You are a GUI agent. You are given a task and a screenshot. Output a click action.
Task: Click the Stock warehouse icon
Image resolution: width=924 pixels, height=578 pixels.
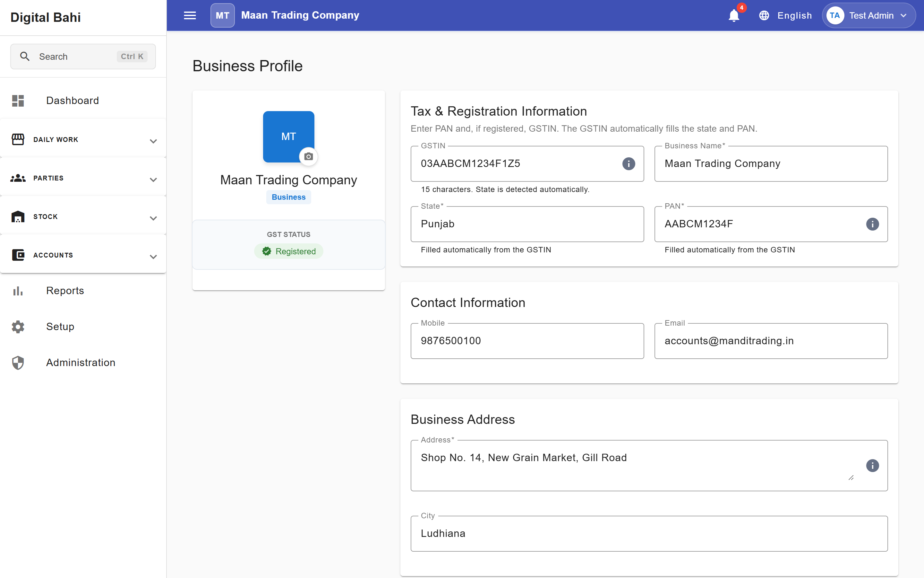point(18,217)
